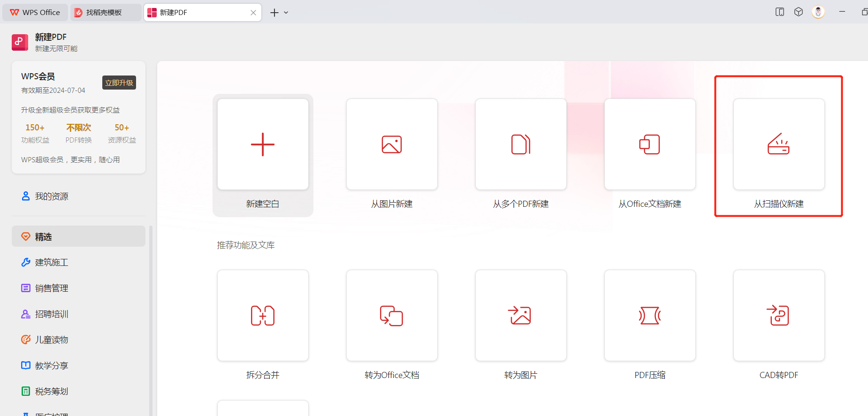Close the 新建PDF tab

(253, 13)
